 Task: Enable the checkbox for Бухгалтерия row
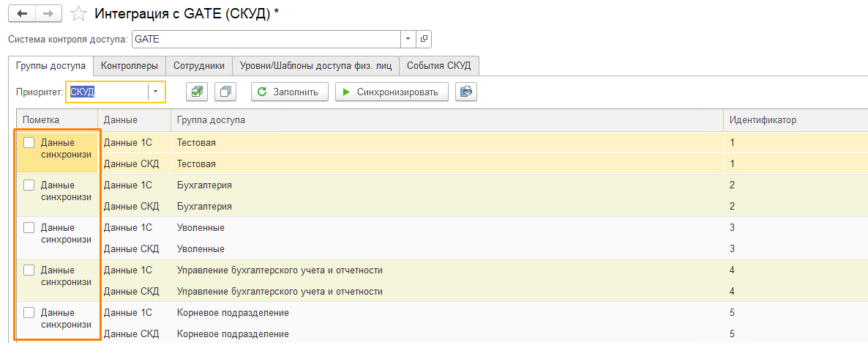pos(29,185)
